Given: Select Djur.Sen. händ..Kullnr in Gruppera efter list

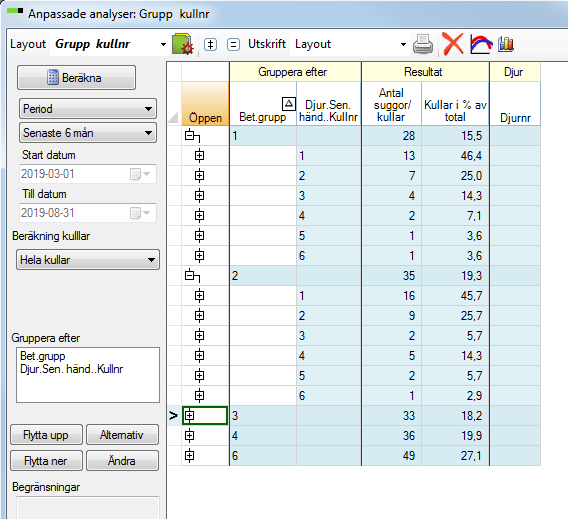Looking at the screenshot, I should click(72, 369).
